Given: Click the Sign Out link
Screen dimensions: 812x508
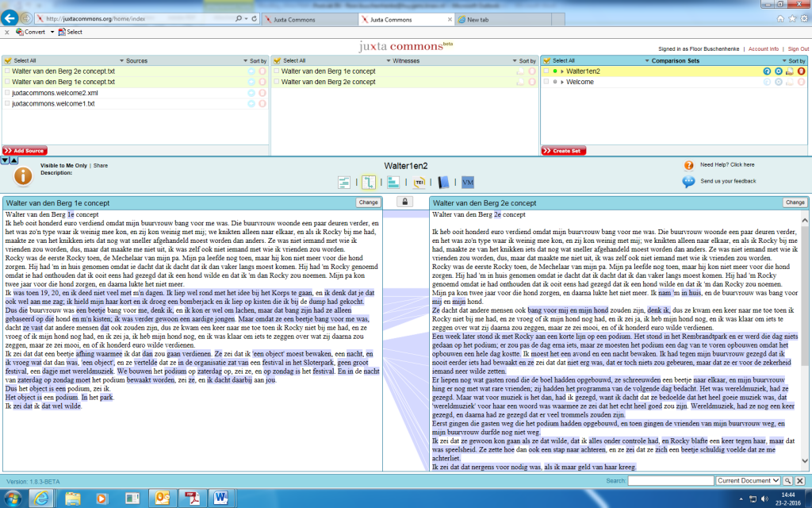Looking at the screenshot, I should [x=799, y=48].
